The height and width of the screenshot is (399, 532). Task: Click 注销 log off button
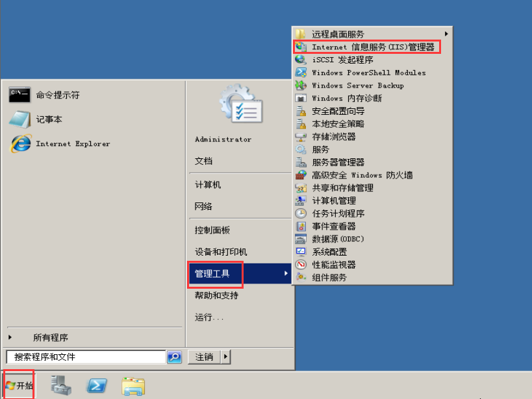click(204, 357)
